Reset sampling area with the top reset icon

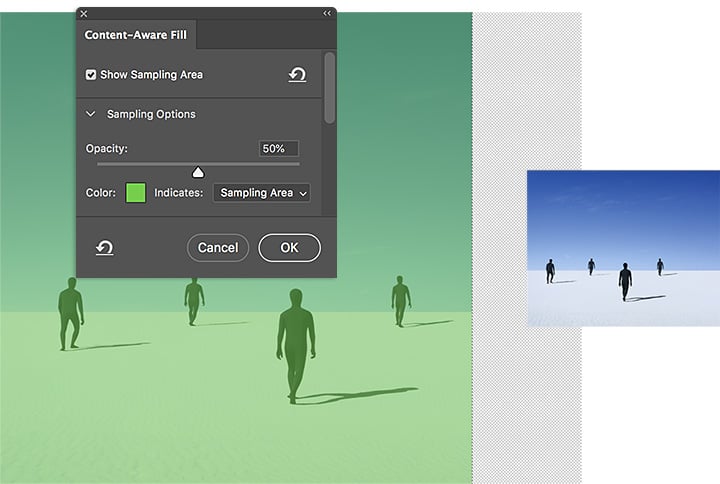(x=297, y=74)
